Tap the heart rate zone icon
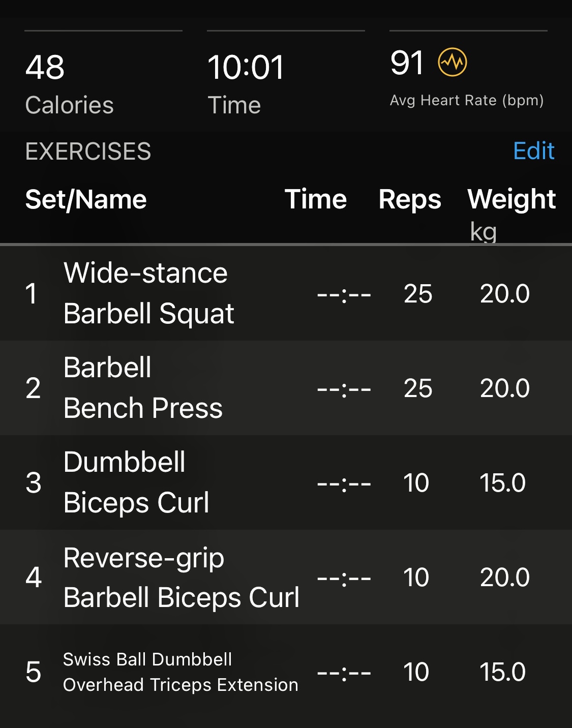The image size is (572, 728). [x=452, y=63]
